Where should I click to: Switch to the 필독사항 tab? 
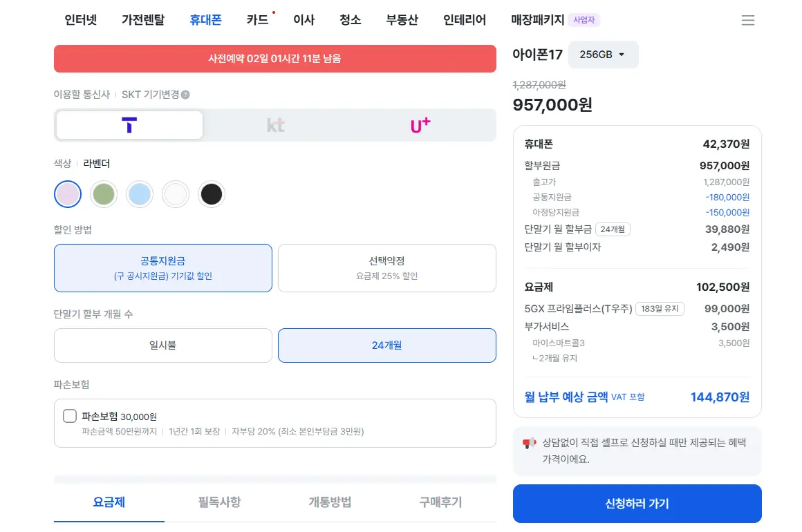tap(220, 502)
